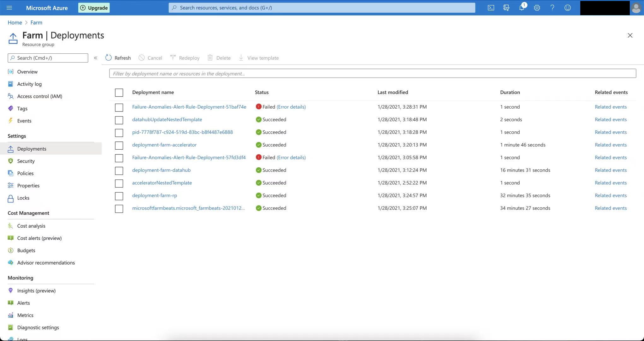Viewport: 644px width, 341px height.
Task: Check the deployment-farm-rp row checkbox
Action: pos(119,196)
